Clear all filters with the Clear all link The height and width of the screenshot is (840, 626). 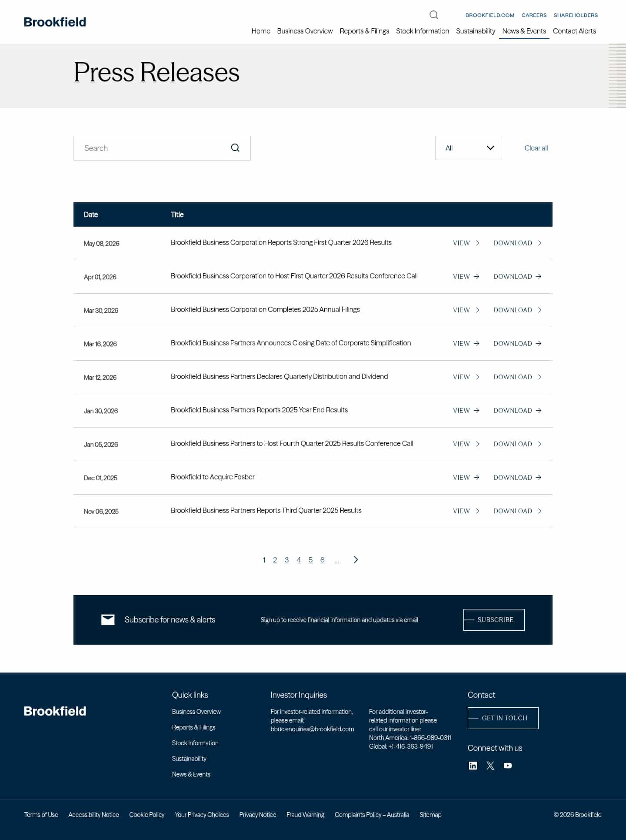point(536,148)
